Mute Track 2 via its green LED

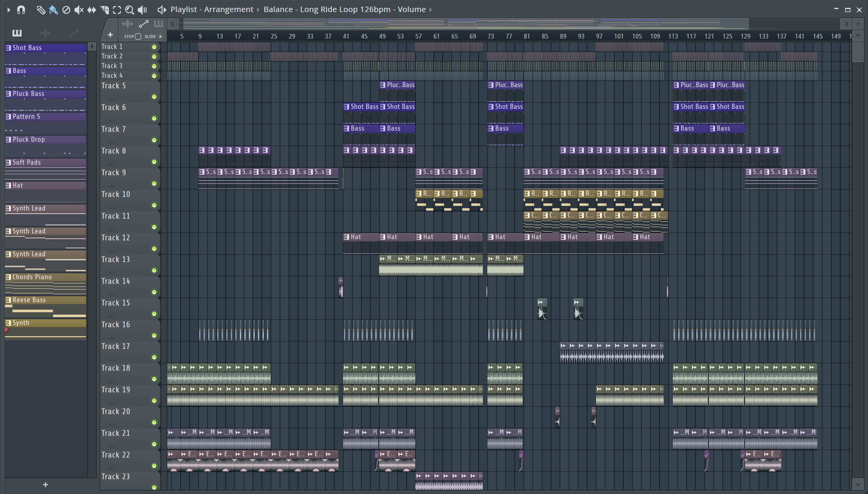[x=154, y=56]
